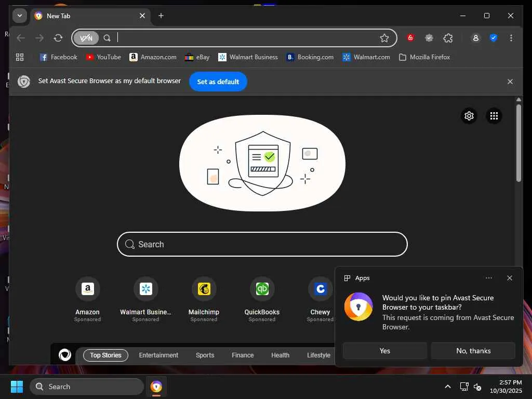532x399 pixels.
Task: Open the eBay bookmark
Action: [197, 57]
